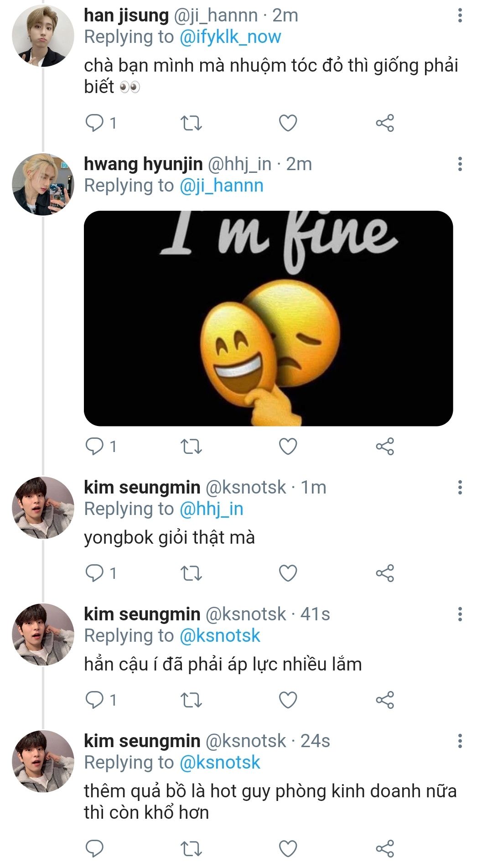Retweet kim seungmin's 41s tweet
This screenshot has width=492, height=868.
(x=192, y=700)
